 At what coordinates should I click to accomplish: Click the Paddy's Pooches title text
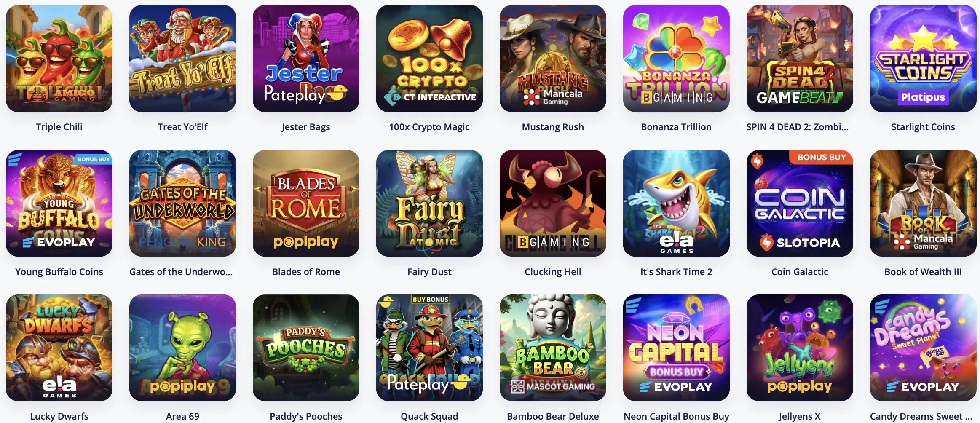[306, 416]
